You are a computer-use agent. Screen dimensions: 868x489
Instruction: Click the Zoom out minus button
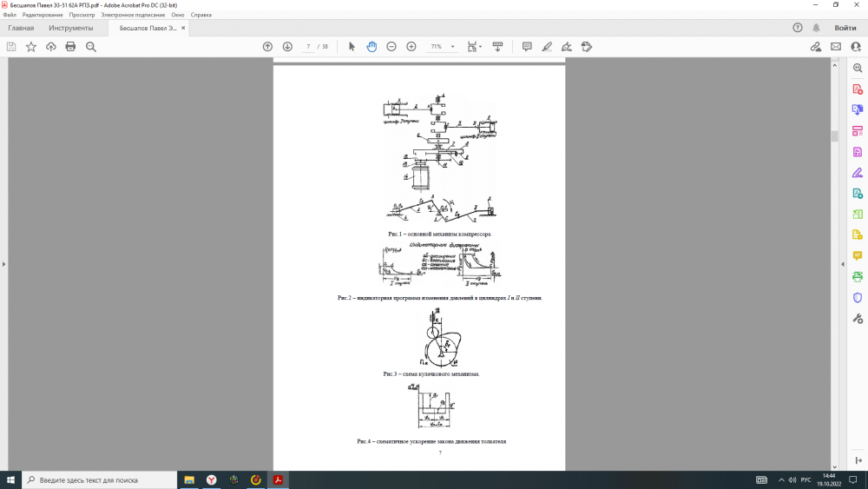point(391,47)
